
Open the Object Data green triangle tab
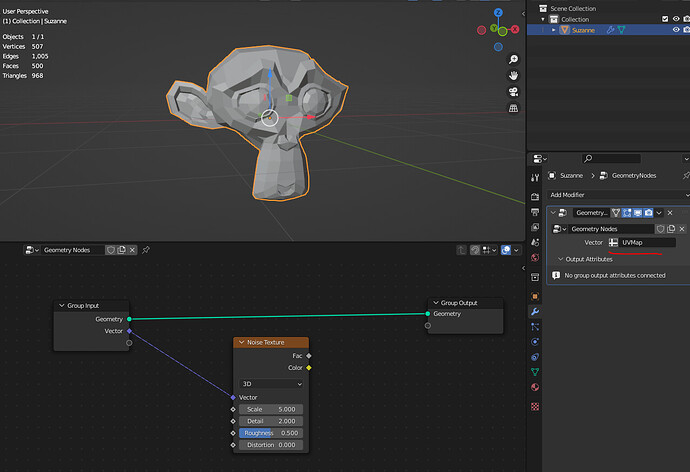click(x=535, y=372)
